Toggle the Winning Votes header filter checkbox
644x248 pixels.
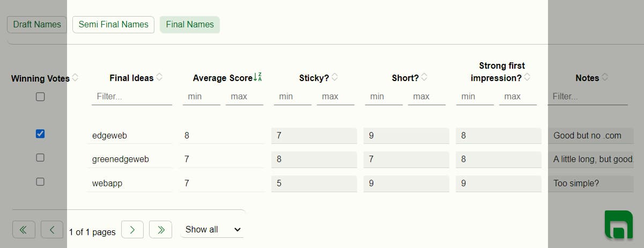point(40,97)
